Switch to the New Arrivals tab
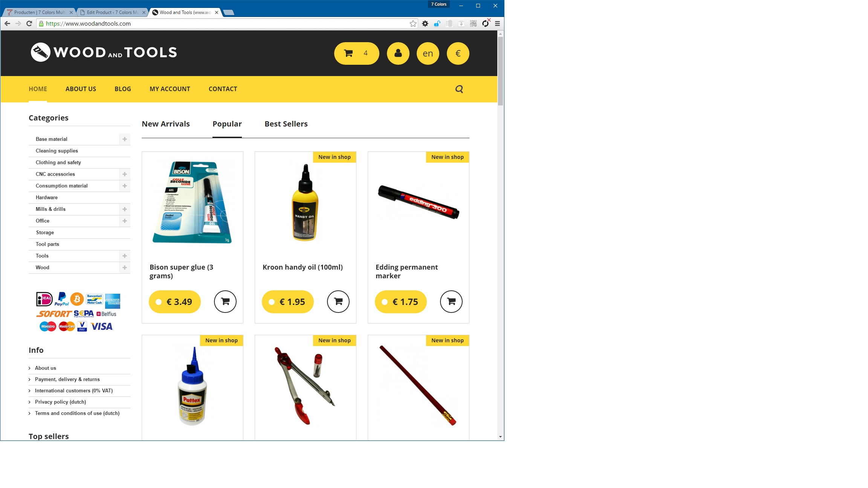Viewport: 868px width, 488px height. [x=166, y=124]
